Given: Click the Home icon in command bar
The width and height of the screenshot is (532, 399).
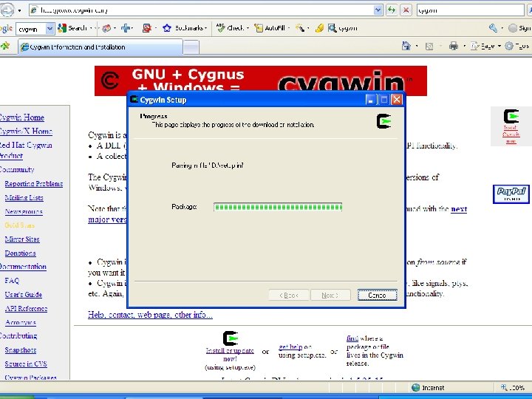Looking at the screenshot, I should pyautogui.click(x=406, y=46).
